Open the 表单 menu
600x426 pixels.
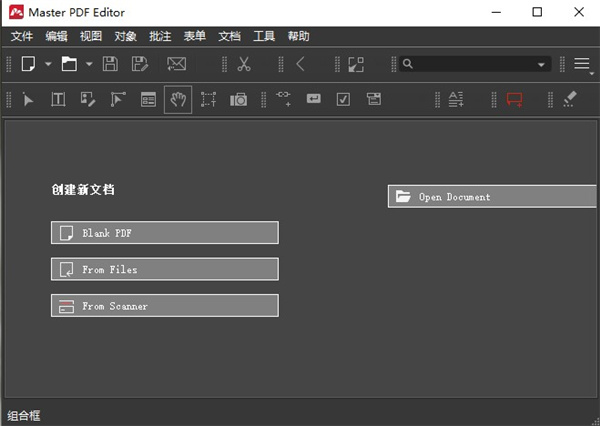[x=195, y=36]
